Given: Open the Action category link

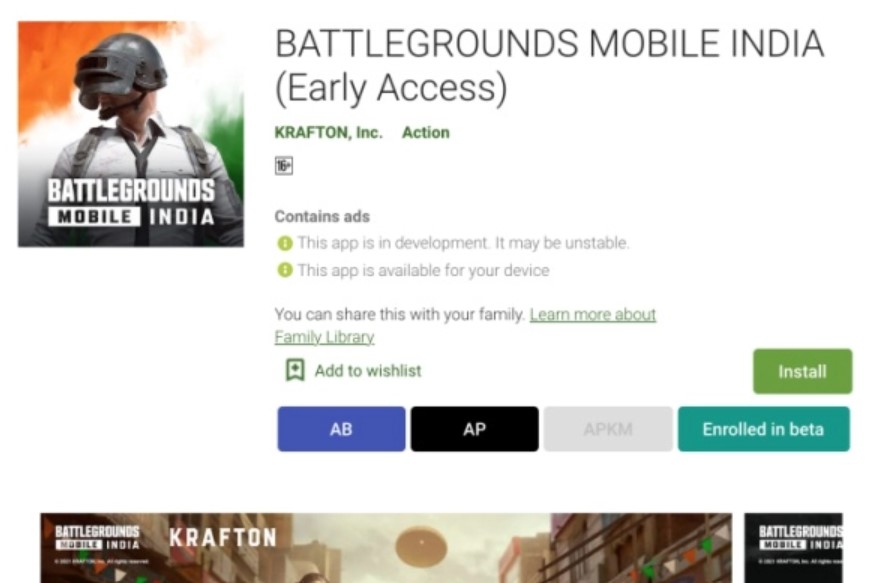Looking at the screenshot, I should click(426, 133).
